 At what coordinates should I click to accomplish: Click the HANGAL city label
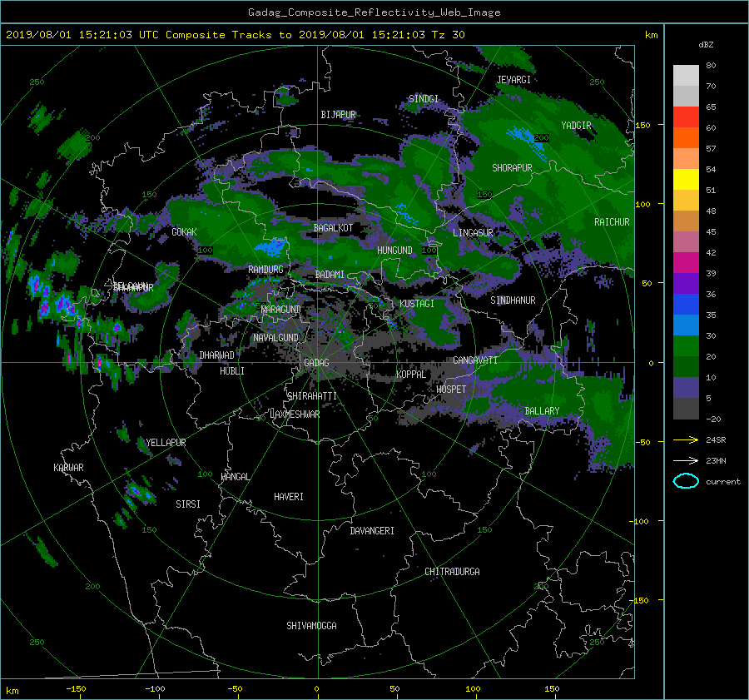click(235, 477)
